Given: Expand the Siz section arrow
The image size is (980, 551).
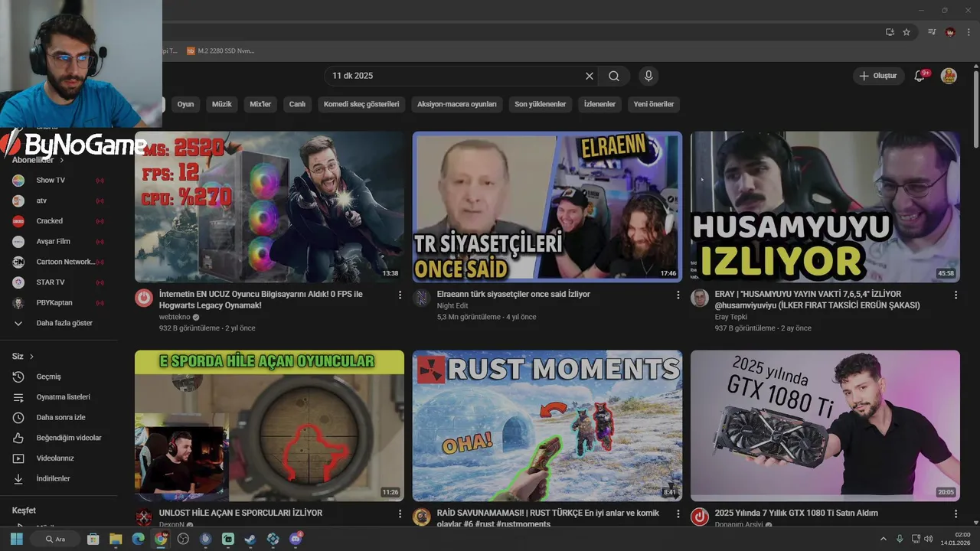Looking at the screenshot, I should [x=31, y=357].
